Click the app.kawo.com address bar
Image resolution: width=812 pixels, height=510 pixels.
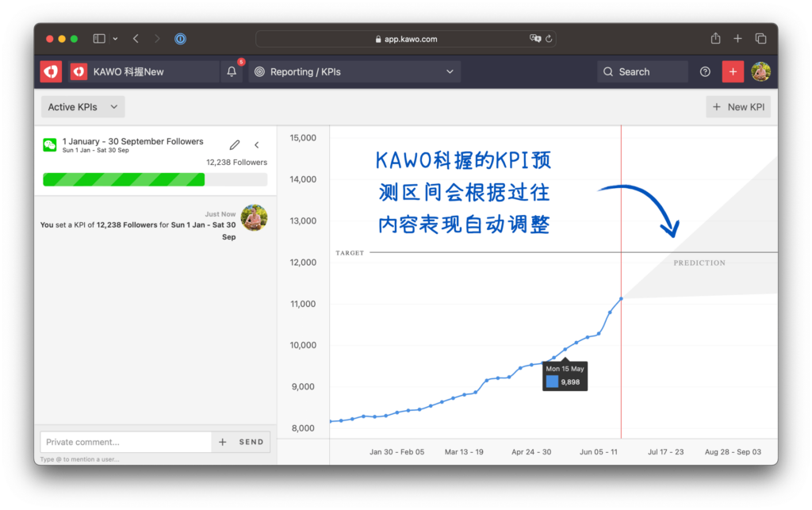coord(406,39)
